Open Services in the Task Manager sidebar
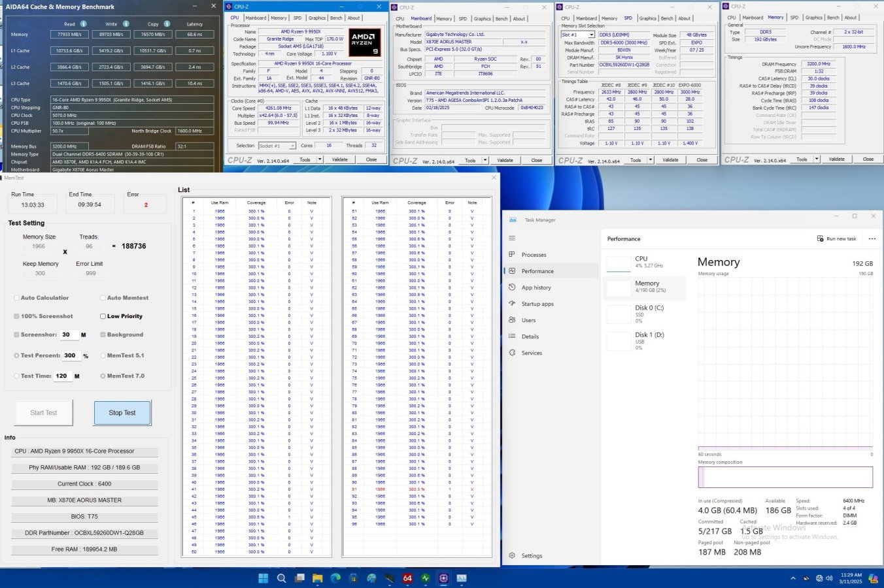This screenshot has width=884, height=588. click(551, 353)
